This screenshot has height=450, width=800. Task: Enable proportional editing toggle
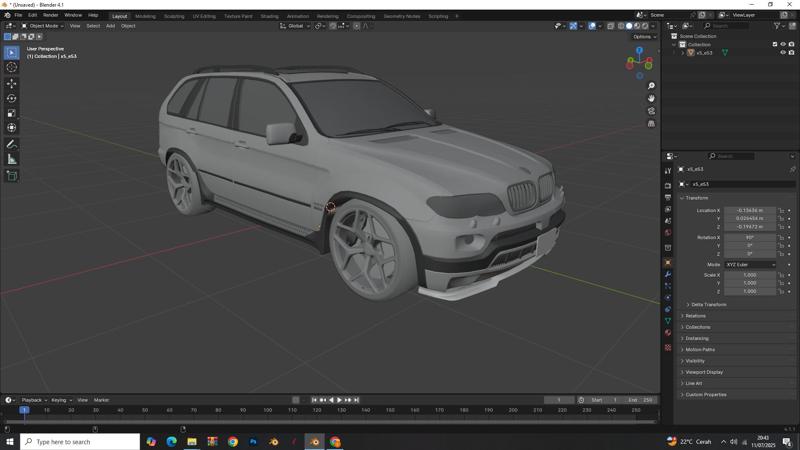click(357, 26)
